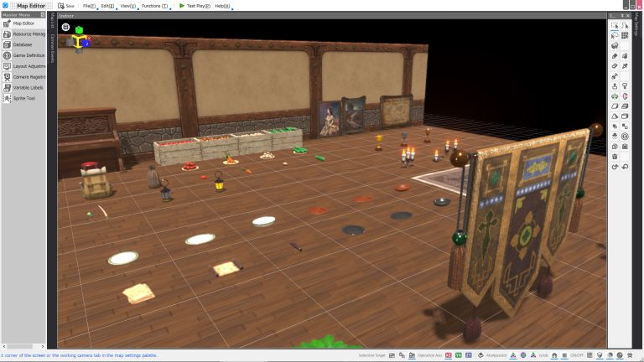Open the File menu
The width and height of the screenshot is (644, 362).
[x=88, y=6]
